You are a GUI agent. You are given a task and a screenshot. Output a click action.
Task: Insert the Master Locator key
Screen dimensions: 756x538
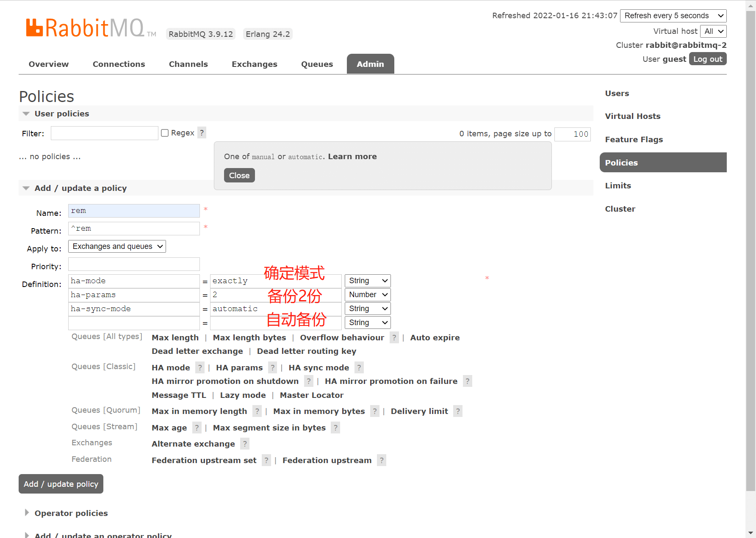(312, 395)
